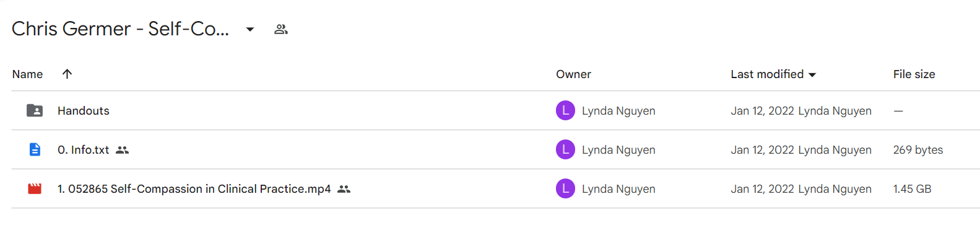Select the 0. Info.txt file name
980x230 pixels.
coord(84,149)
